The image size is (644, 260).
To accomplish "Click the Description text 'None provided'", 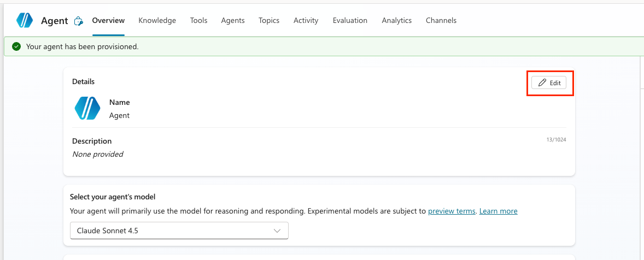I will 98,154.
